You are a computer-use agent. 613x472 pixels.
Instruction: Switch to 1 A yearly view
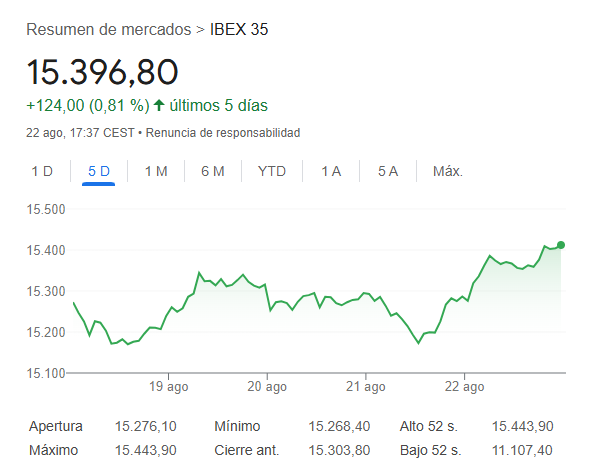point(331,171)
